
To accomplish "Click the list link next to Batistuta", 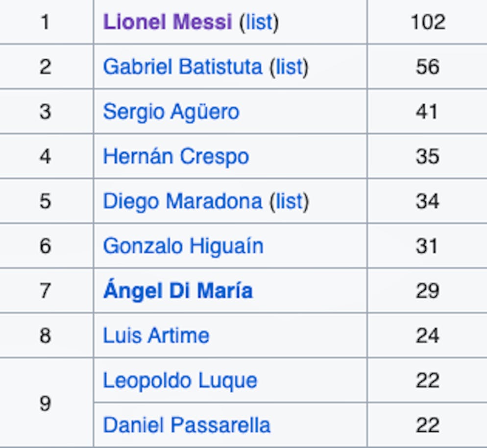I will 289,67.
